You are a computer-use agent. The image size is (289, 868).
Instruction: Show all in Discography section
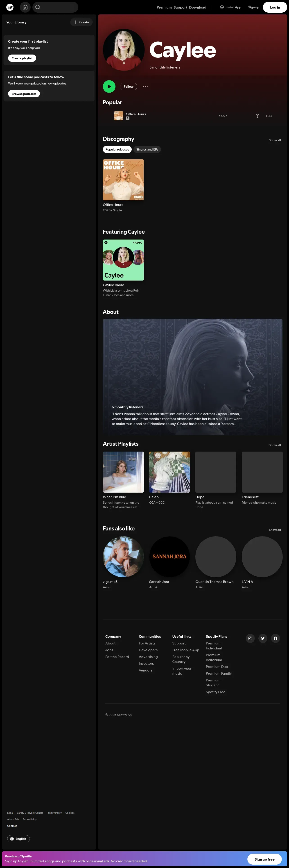275,140
